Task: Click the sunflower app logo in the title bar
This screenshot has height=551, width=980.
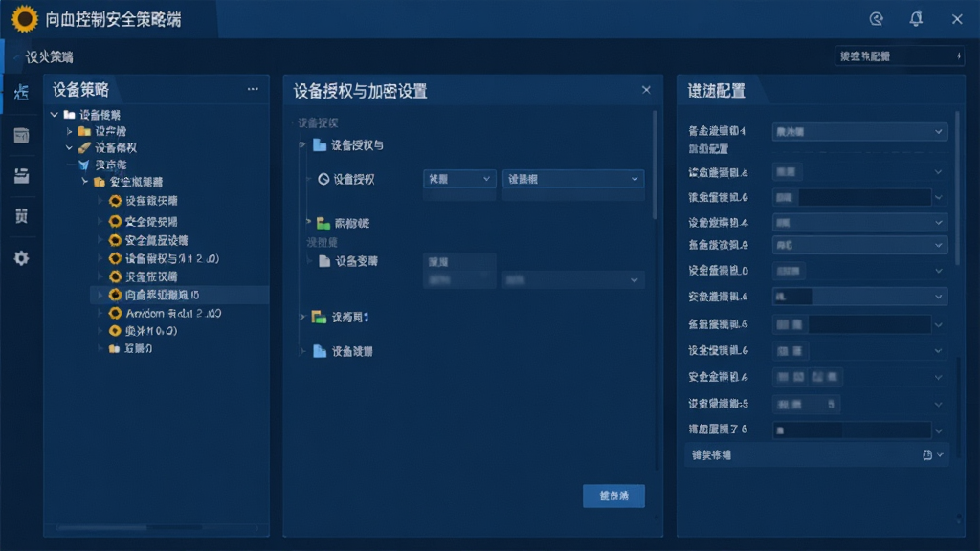Action: point(25,19)
